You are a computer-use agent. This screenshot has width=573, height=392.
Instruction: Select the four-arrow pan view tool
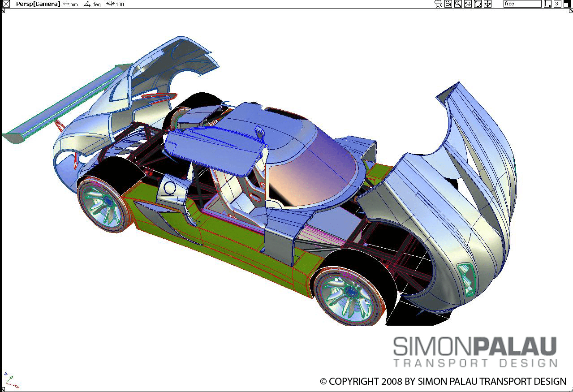coord(487,4)
